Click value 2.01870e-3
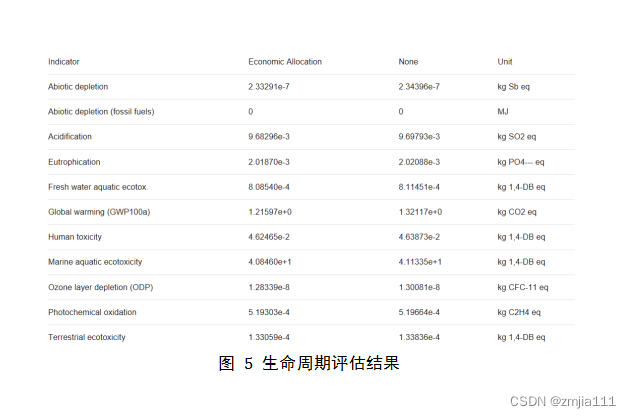This screenshot has width=631, height=418. 269,162
